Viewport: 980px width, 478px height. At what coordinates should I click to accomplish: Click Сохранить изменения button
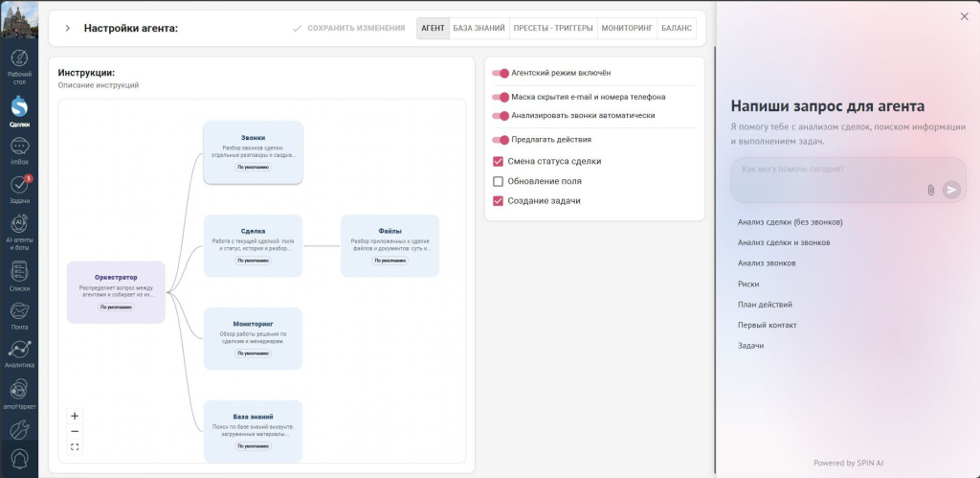[x=348, y=28]
